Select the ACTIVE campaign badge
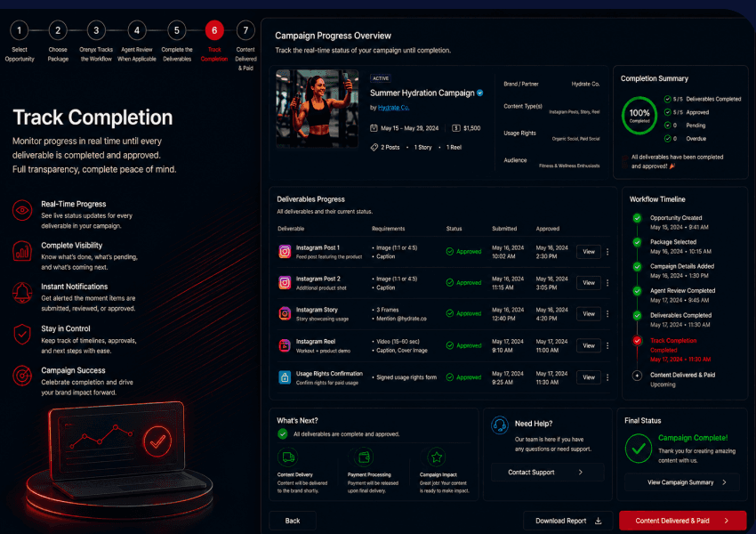This screenshot has height=534, width=756. click(381, 78)
